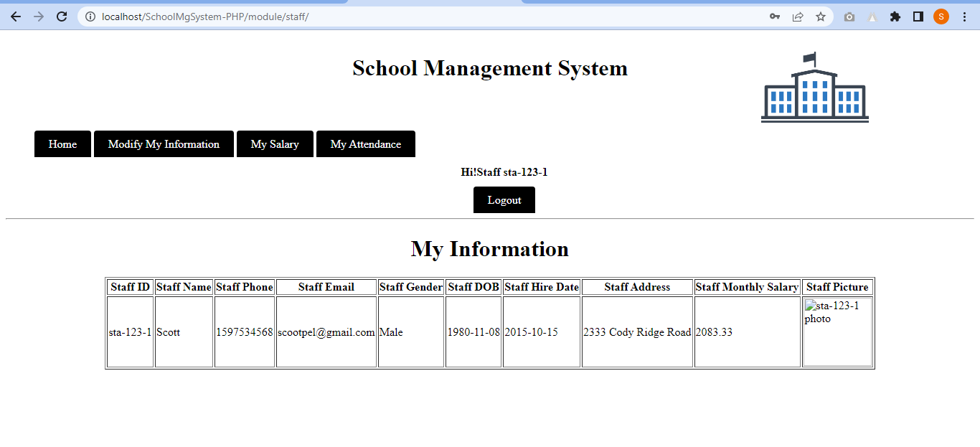Click inside the browser address bar
The height and width of the screenshot is (447, 980).
pyautogui.click(x=287, y=16)
